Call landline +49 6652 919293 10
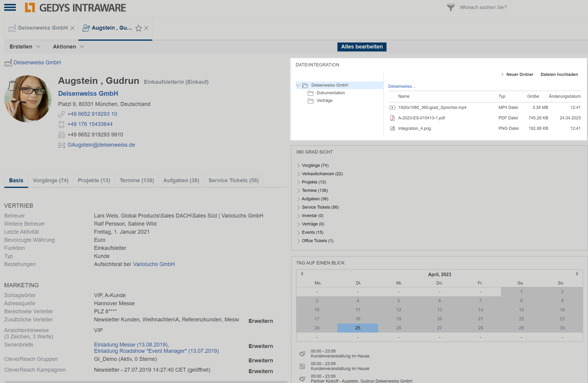Screen dimensions: 588x383 pyautogui.click(x=92, y=114)
